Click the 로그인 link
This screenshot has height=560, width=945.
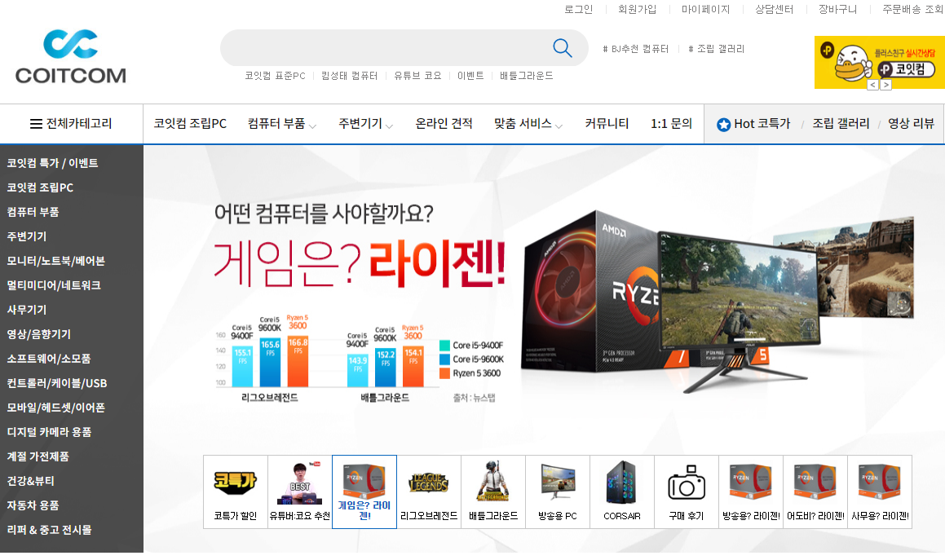point(579,9)
